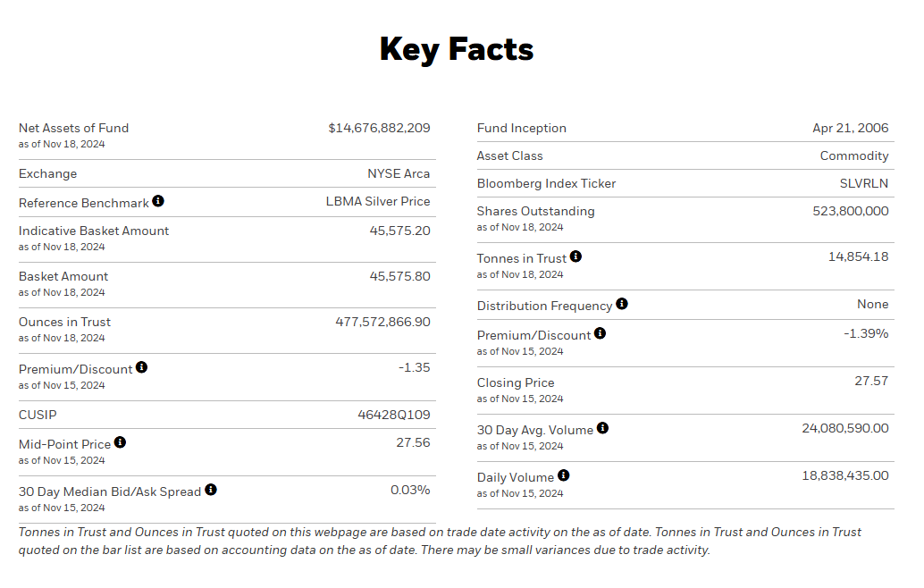Click Premium/Discount info icon in the -1.39% row
Viewport: 924px width, 588px height.
[x=600, y=333]
